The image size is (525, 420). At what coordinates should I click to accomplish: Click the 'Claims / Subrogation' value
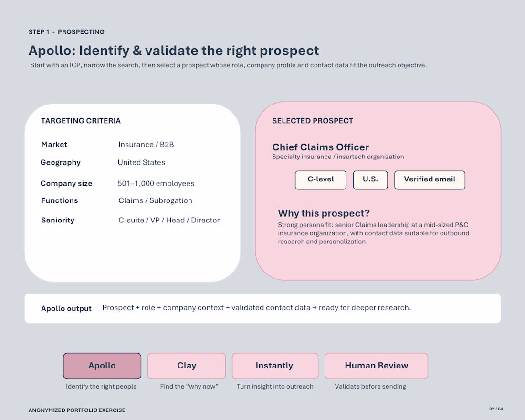156,200
